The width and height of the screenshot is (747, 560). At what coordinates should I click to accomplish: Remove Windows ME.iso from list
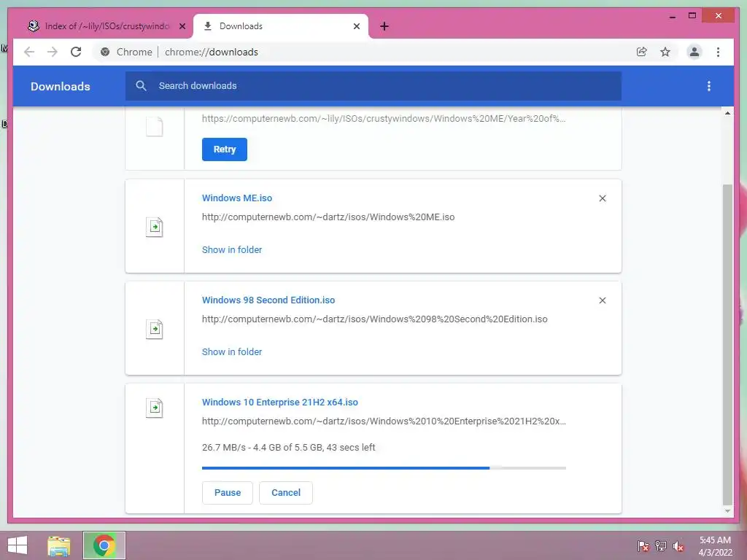(602, 198)
